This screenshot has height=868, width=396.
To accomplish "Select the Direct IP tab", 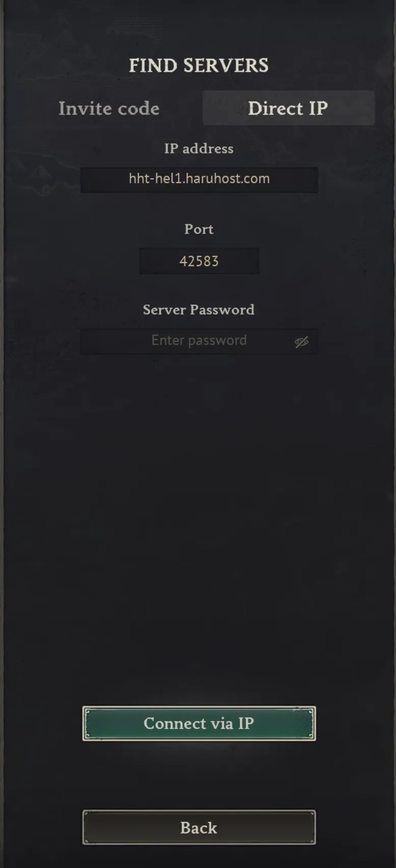I will (x=289, y=108).
